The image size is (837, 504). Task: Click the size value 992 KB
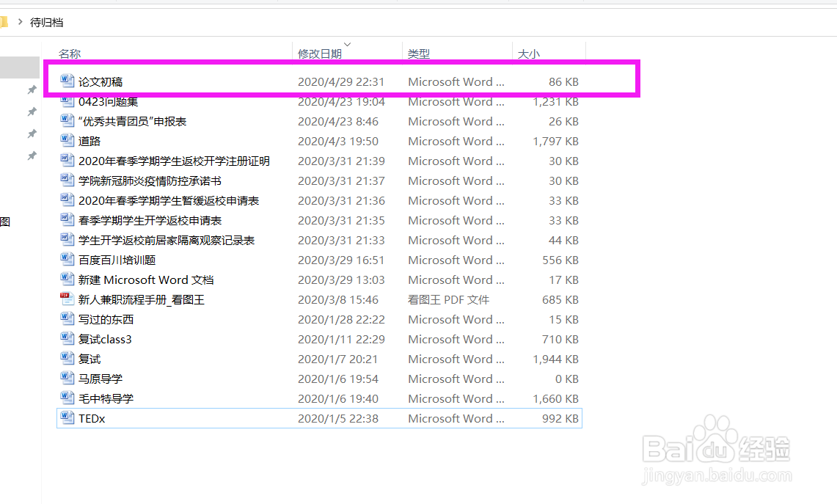560,418
